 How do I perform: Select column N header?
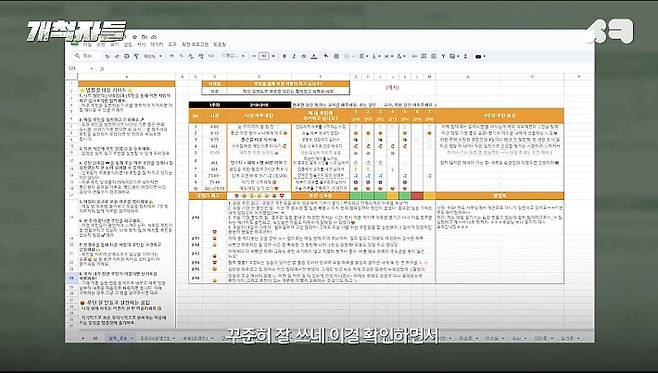468,77
